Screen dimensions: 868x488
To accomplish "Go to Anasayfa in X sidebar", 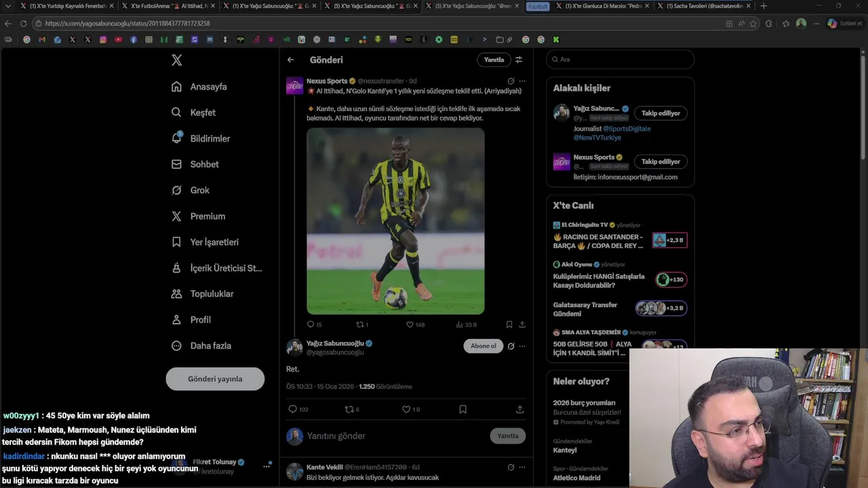I will tap(199, 87).
